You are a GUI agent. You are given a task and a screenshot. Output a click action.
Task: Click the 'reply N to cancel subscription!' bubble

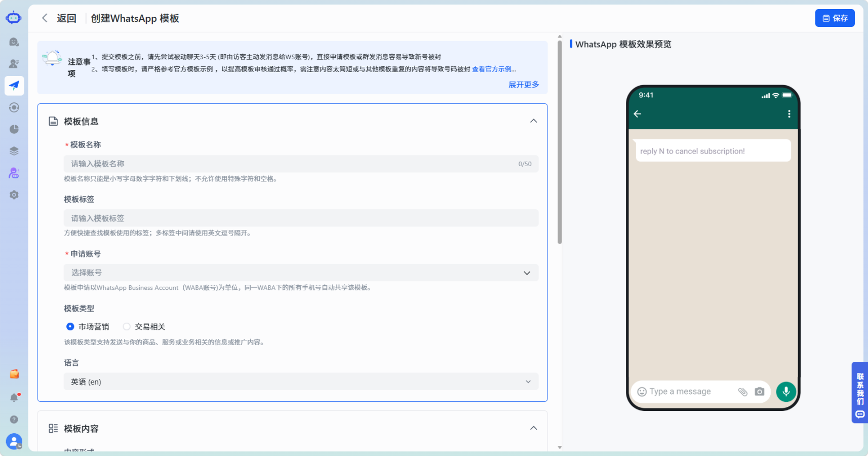tap(713, 151)
